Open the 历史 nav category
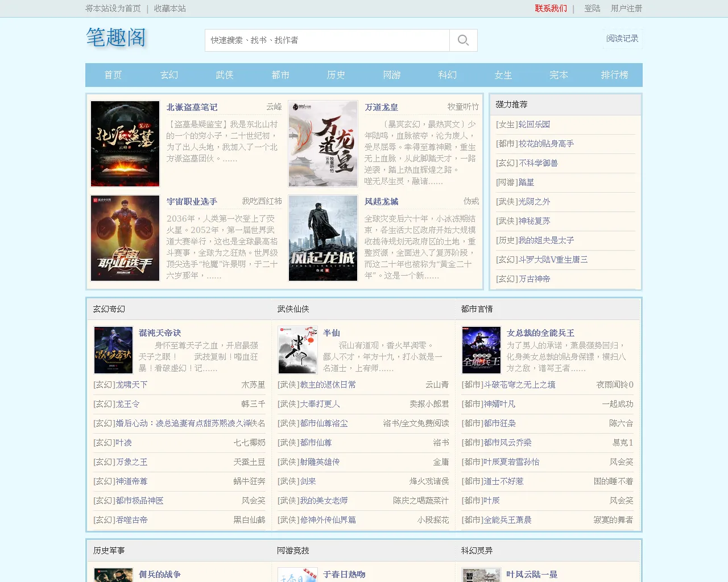The height and width of the screenshot is (582, 728). tap(336, 75)
